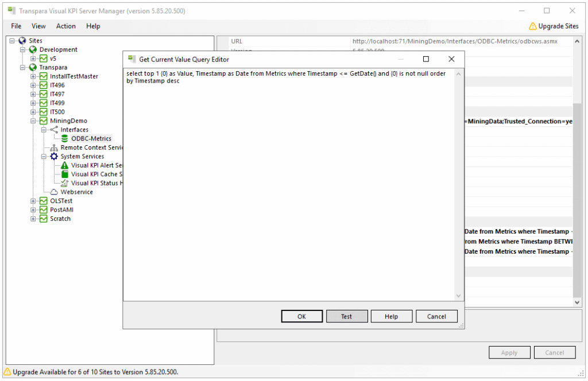Collapse the Transpara tree node
588x381 pixels.
coord(23,67)
